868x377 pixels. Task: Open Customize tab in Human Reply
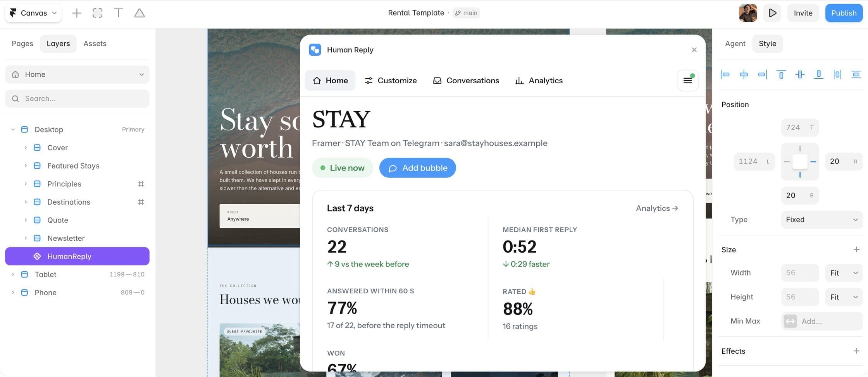coord(391,80)
